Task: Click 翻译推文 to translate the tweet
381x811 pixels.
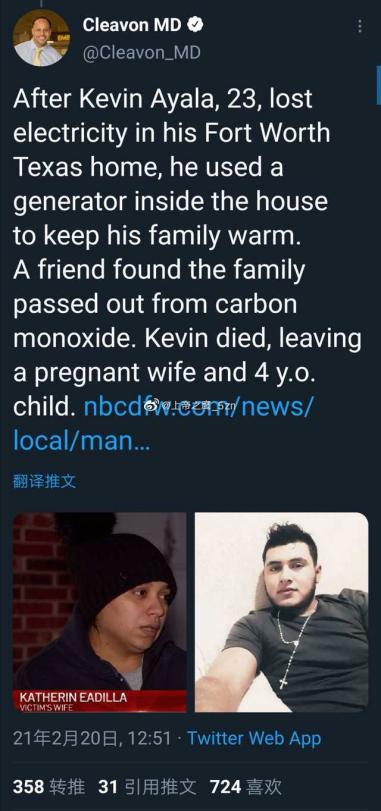Action: (x=44, y=482)
